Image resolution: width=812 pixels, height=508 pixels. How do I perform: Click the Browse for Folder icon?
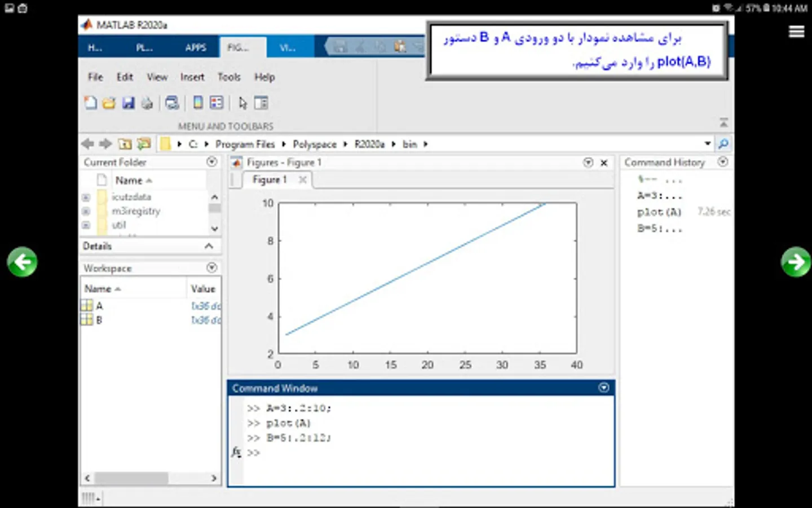coord(144,144)
